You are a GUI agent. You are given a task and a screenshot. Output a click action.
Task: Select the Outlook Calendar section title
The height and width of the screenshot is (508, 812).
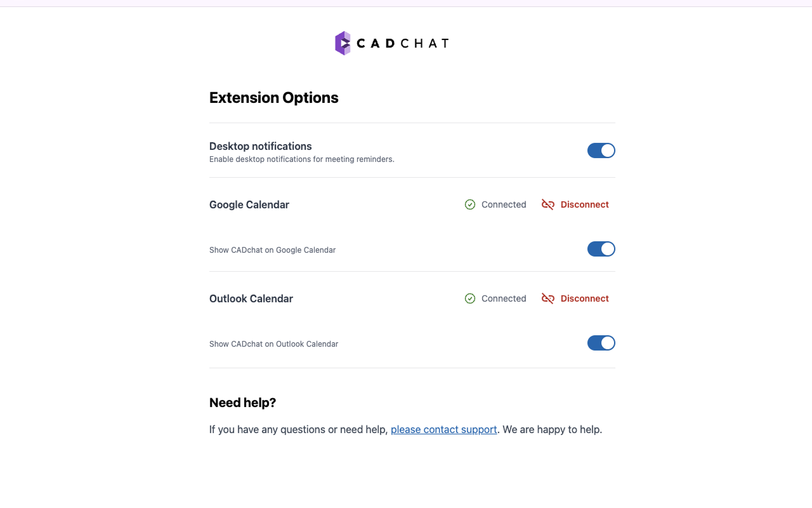point(251,298)
